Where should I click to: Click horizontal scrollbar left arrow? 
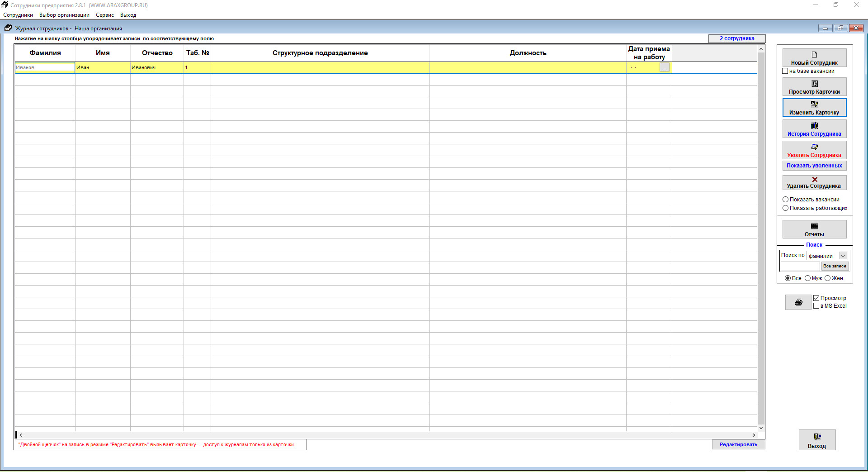(21, 435)
